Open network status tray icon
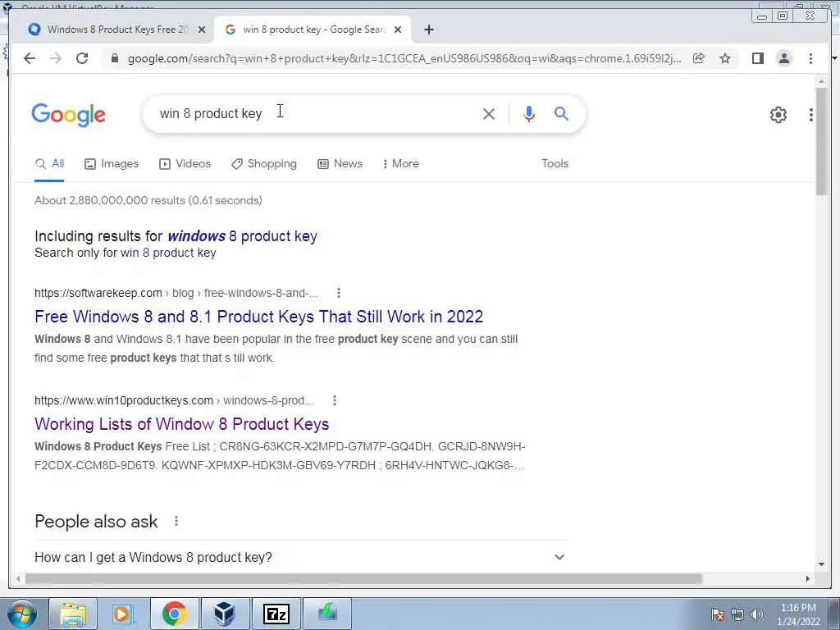 click(737, 614)
